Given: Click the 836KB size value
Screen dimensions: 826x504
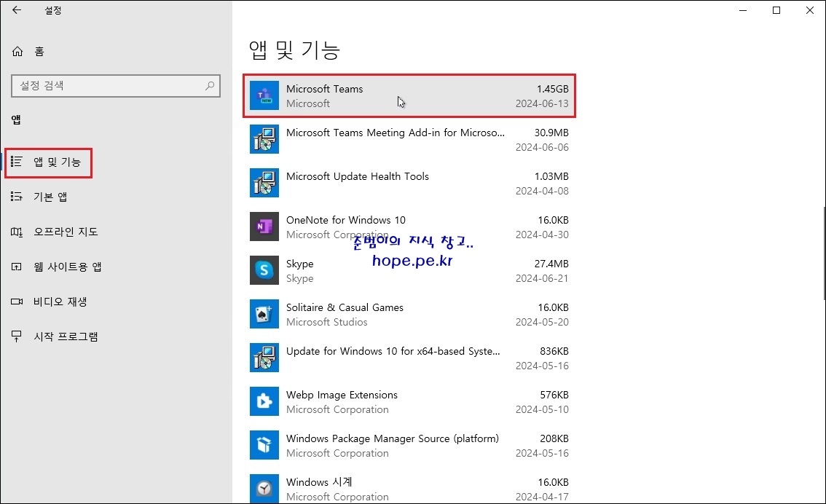Looking at the screenshot, I should [554, 351].
